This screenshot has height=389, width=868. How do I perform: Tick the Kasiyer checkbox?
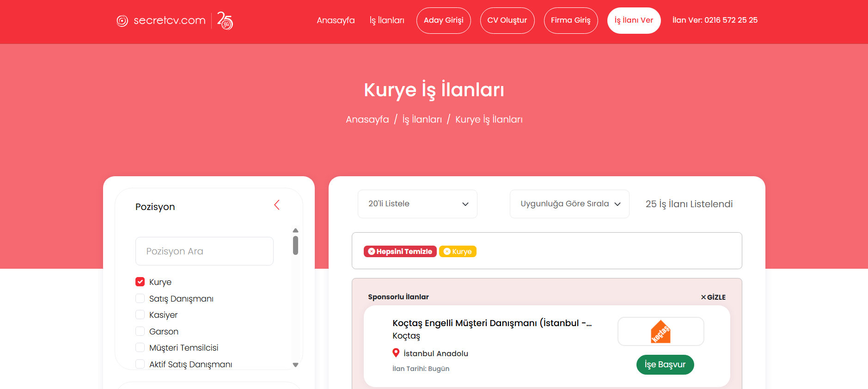(140, 315)
